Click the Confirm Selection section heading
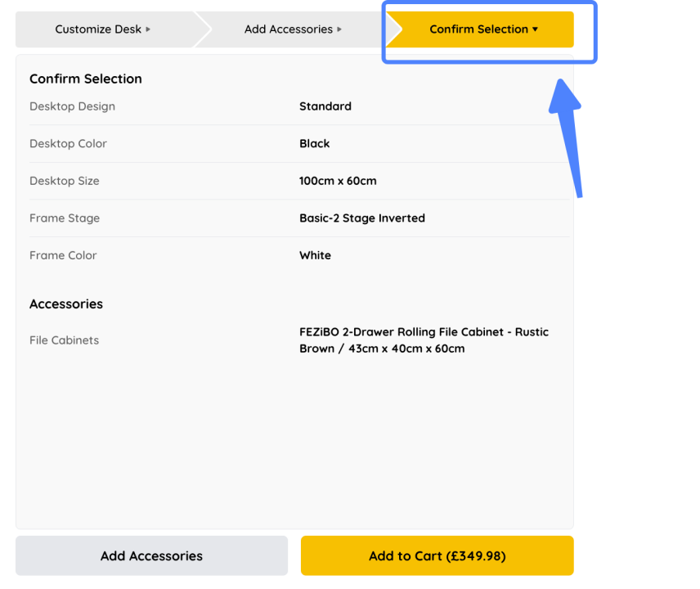This screenshot has height=589, width=700. (86, 79)
